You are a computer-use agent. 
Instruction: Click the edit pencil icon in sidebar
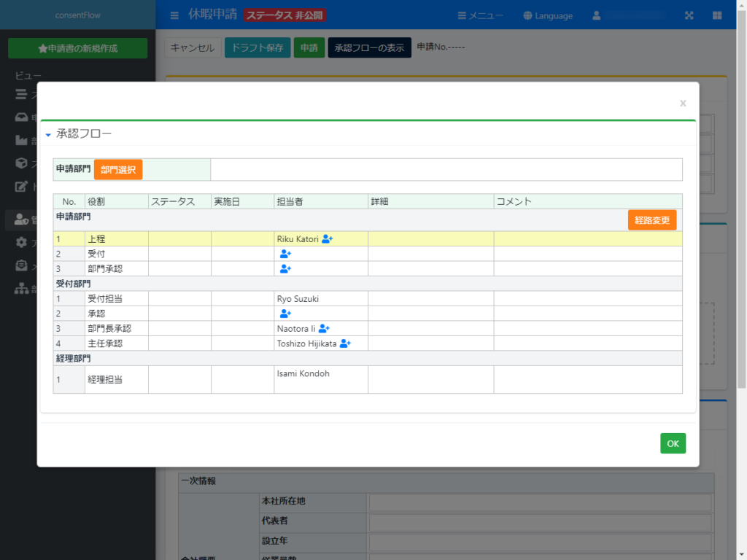(x=21, y=186)
